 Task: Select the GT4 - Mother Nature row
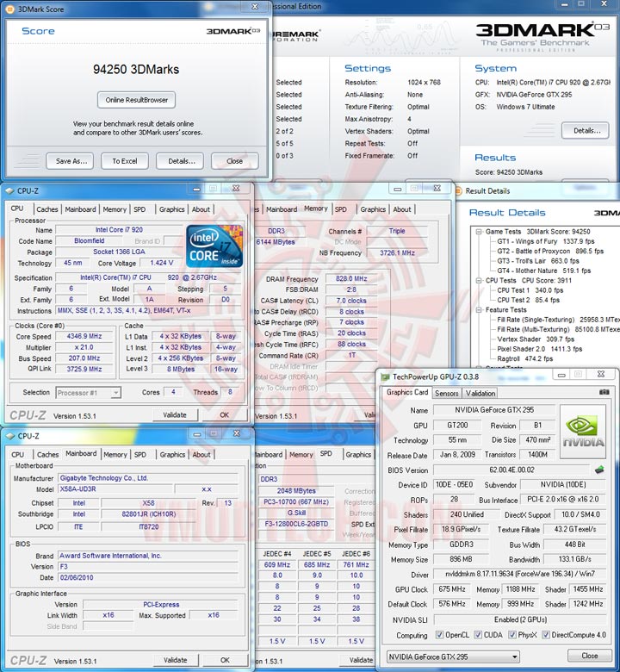543,271
